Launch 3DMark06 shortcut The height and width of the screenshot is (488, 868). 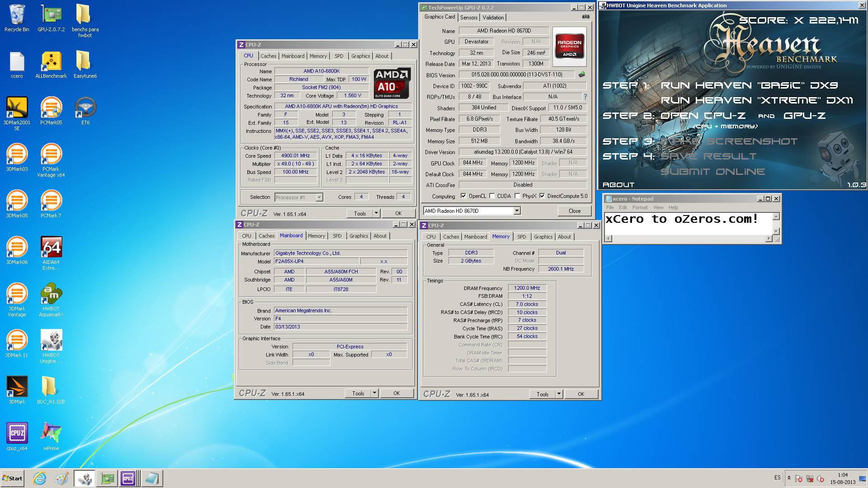17,250
